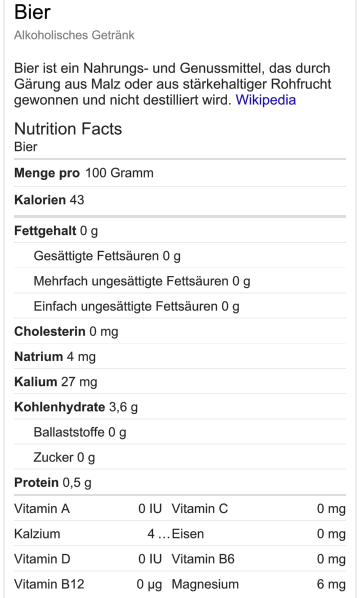This screenshot has width=360, height=598.
Task: Select the Protein 0,5 g row
Action: (180, 482)
